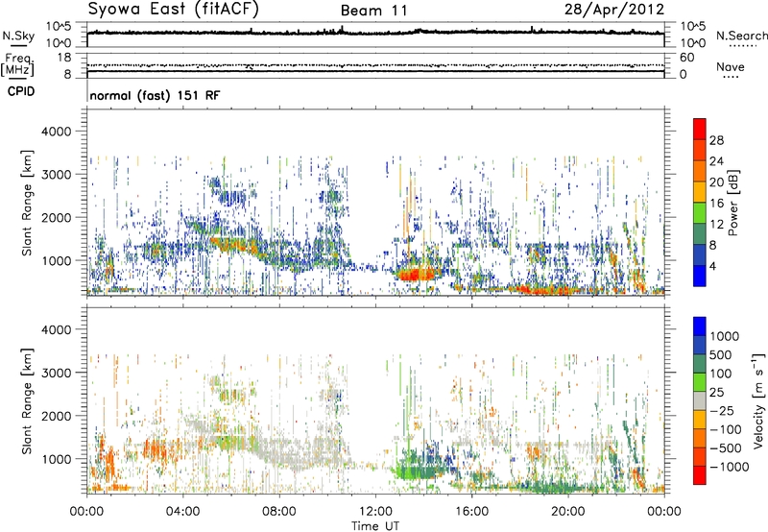768x532 pixels.
Task: Click the noise sky trace in the top panel
Action: point(375,33)
